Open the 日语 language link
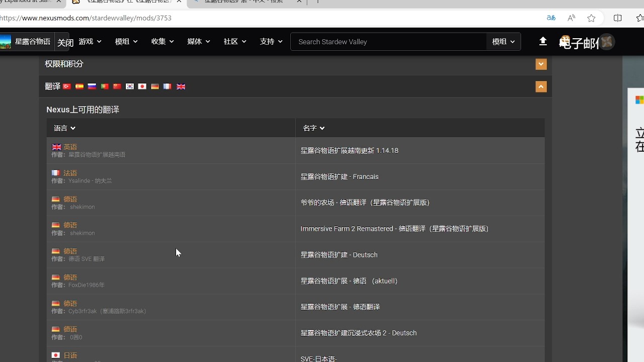644x362 pixels. pyautogui.click(x=70, y=355)
